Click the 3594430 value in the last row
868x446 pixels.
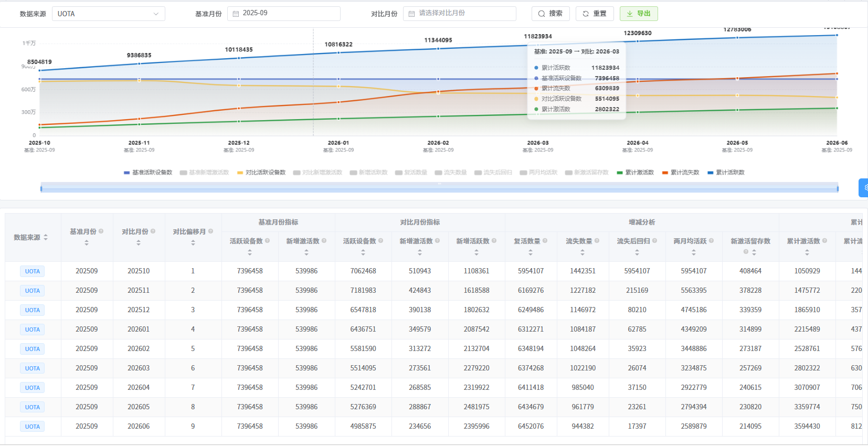point(807,427)
